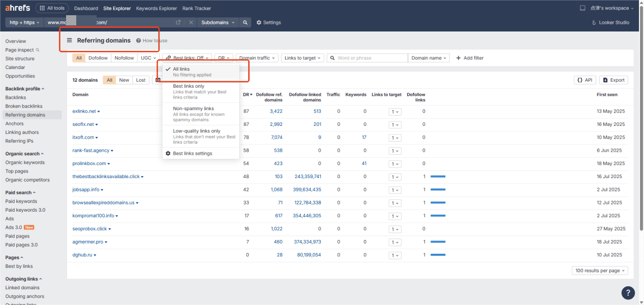Click the Export download button
This screenshot has width=644, height=305.
tap(614, 80)
